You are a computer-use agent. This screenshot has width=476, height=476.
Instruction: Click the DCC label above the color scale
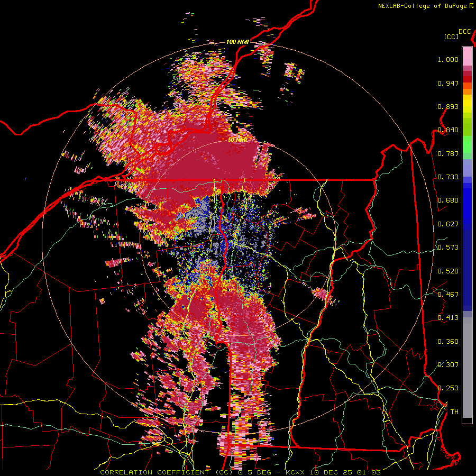pyautogui.click(x=465, y=32)
